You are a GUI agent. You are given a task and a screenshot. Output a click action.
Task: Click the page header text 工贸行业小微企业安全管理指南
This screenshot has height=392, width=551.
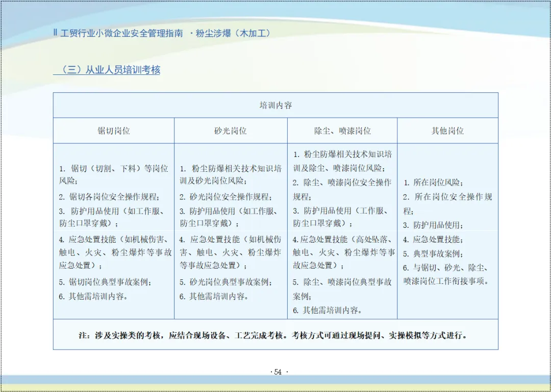coord(121,33)
